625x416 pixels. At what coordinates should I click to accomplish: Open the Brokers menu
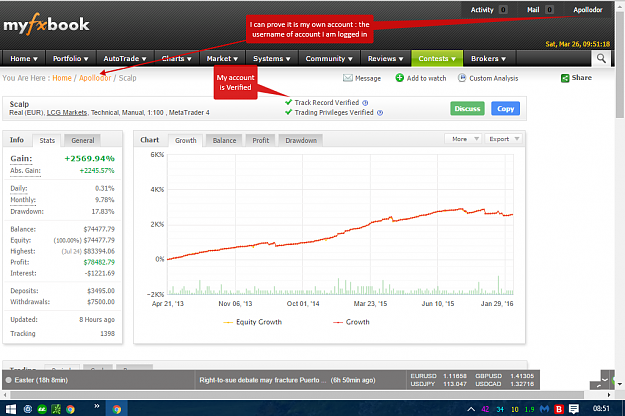point(488,59)
